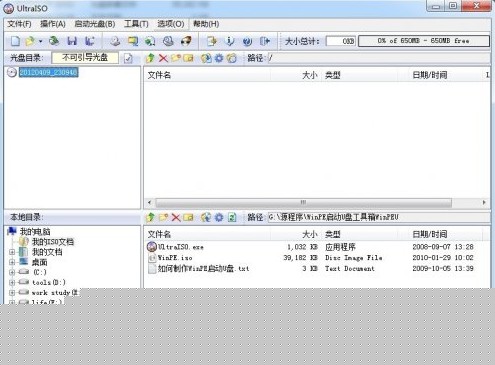The width and height of the screenshot is (495, 365).
Task: Click the last disc toolbar icon before 路径
Action: (232, 58)
